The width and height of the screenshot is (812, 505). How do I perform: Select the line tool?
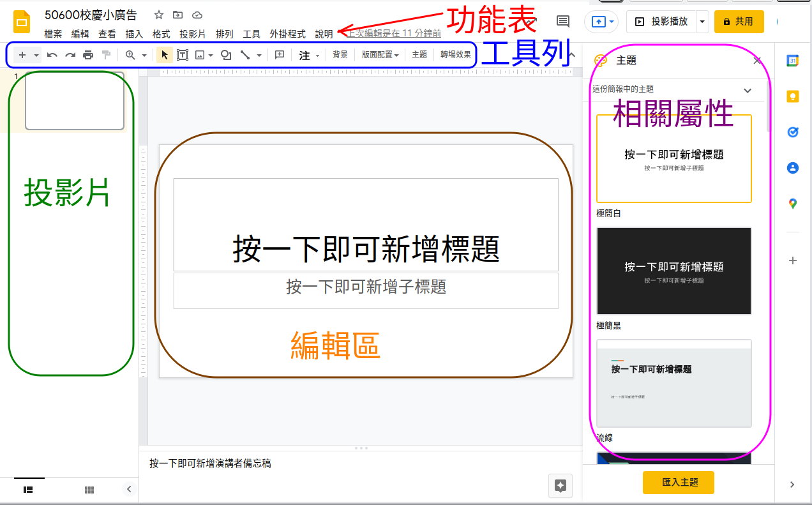point(244,55)
